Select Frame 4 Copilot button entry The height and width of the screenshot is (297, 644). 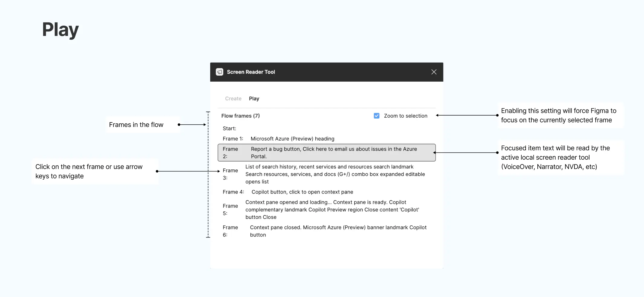point(302,192)
